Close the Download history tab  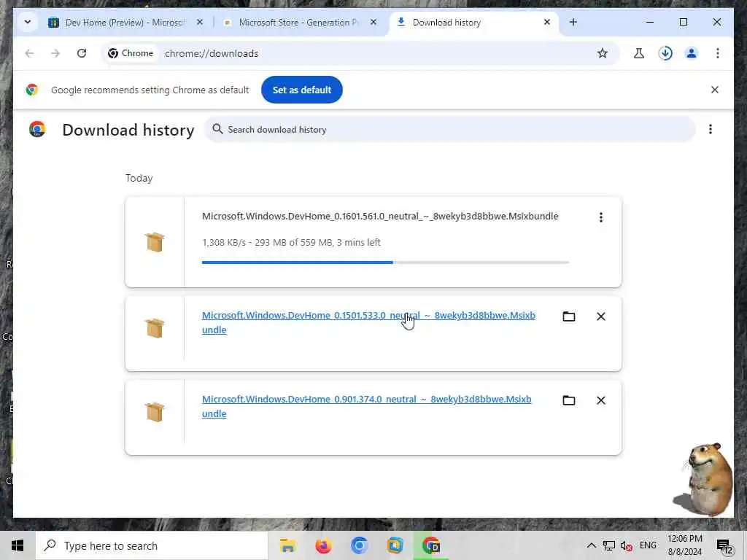coord(547,23)
